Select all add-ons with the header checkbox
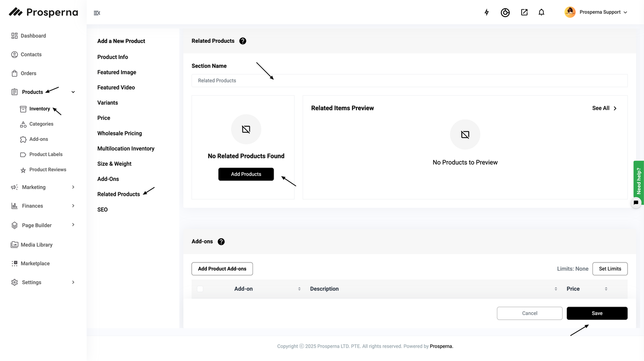 click(x=200, y=289)
